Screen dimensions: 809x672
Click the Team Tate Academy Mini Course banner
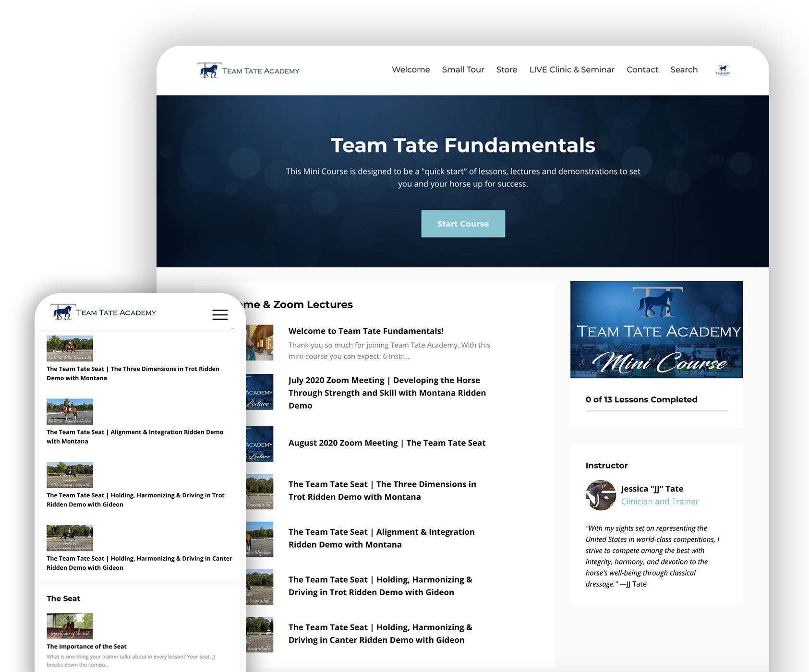pos(657,330)
